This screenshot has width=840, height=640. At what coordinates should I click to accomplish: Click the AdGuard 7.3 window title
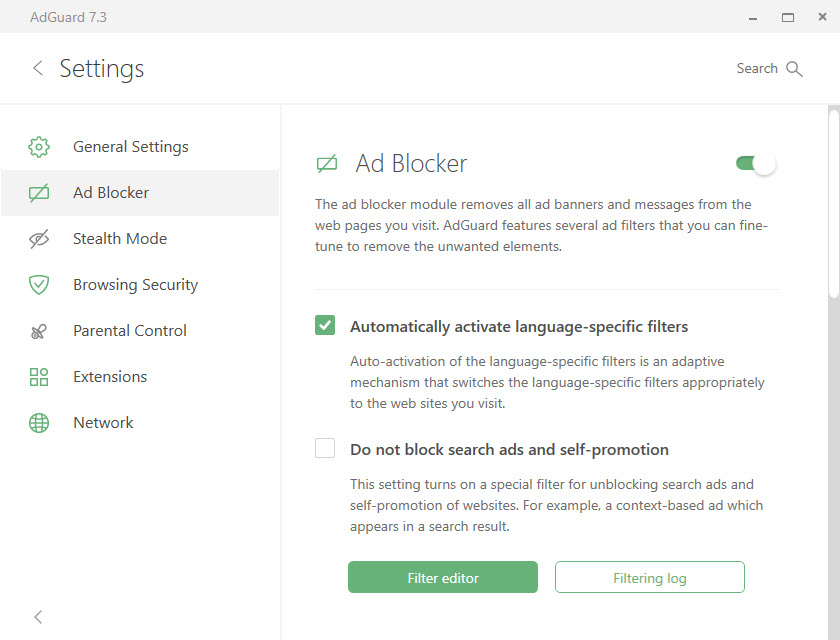(x=69, y=17)
